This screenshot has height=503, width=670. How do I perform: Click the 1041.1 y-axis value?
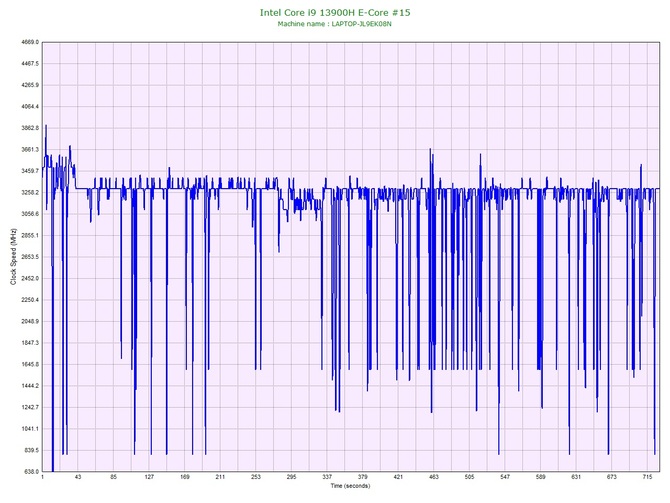click(30, 429)
